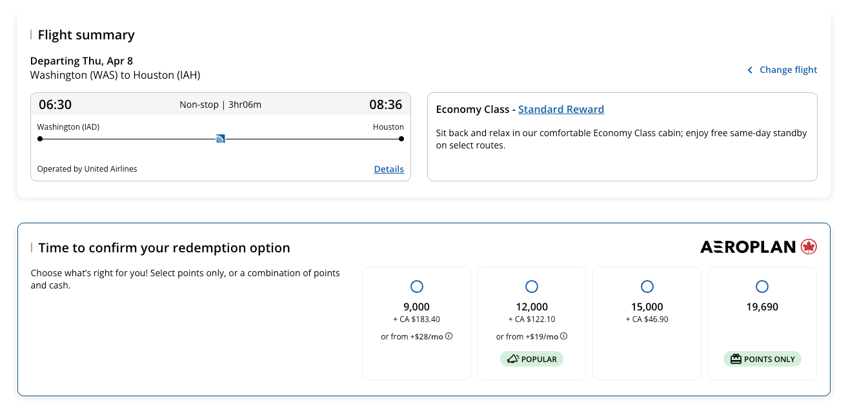Viewport: 868px width, 404px height.
Task: Click the Economy Class cabin description paragraph
Action: tap(621, 139)
